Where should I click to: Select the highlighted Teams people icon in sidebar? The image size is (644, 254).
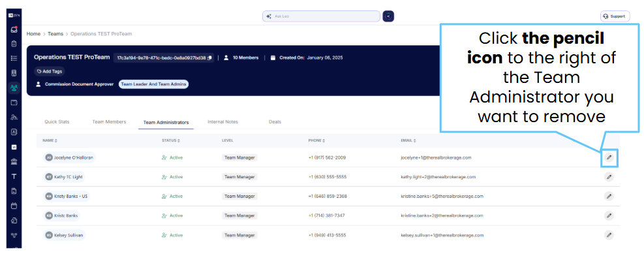[x=14, y=87]
